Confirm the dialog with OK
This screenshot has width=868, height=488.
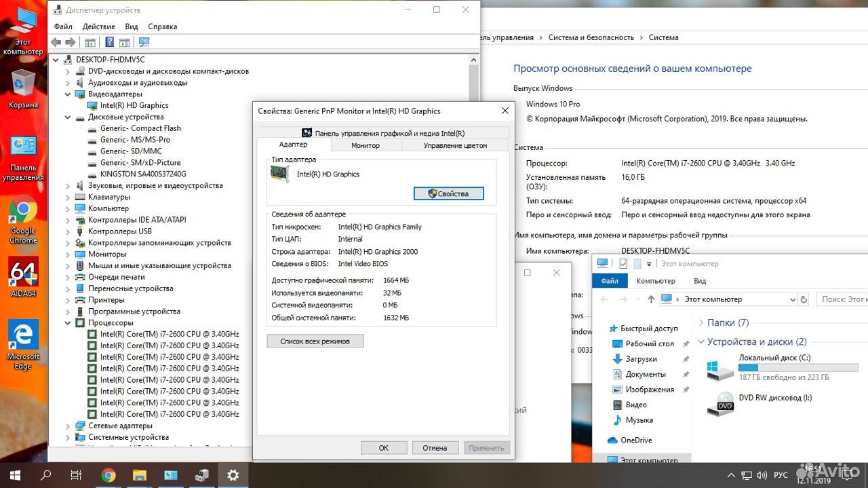click(384, 447)
